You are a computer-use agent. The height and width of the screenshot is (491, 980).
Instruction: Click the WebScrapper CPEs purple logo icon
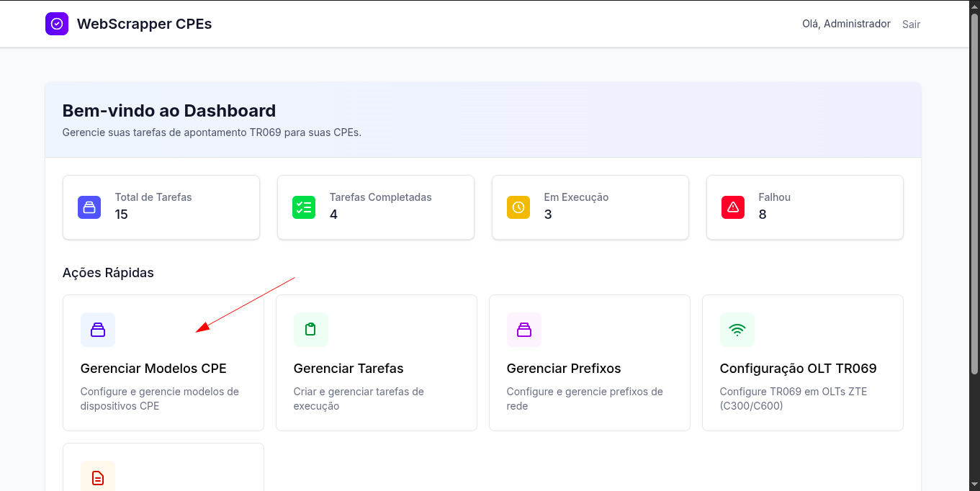[57, 24]
